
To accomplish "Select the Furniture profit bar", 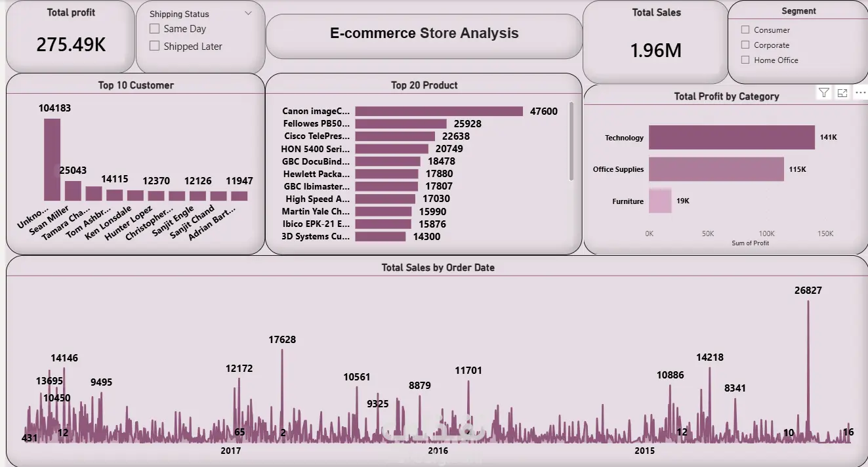I will [660, 201].
